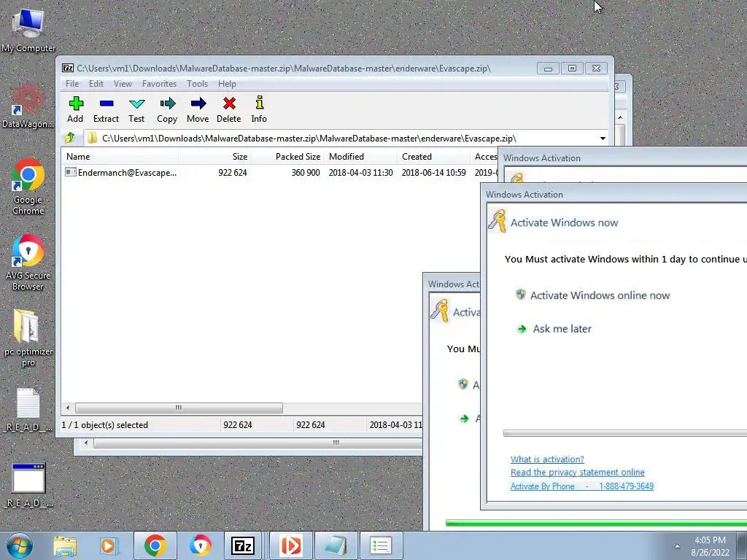Open the Tools menu
The image size is (747, 560).
tap(197, 84)
